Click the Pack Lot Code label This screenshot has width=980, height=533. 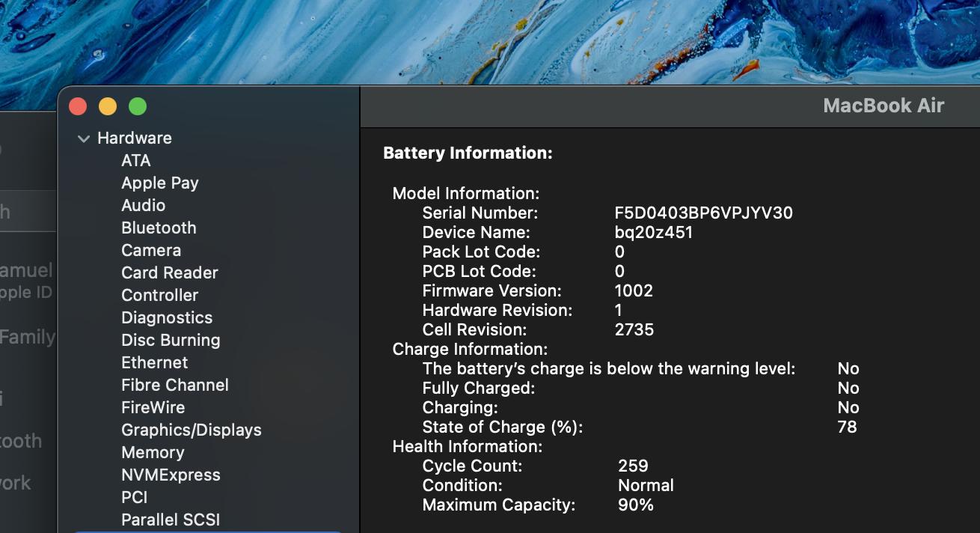tap(481, 252)
